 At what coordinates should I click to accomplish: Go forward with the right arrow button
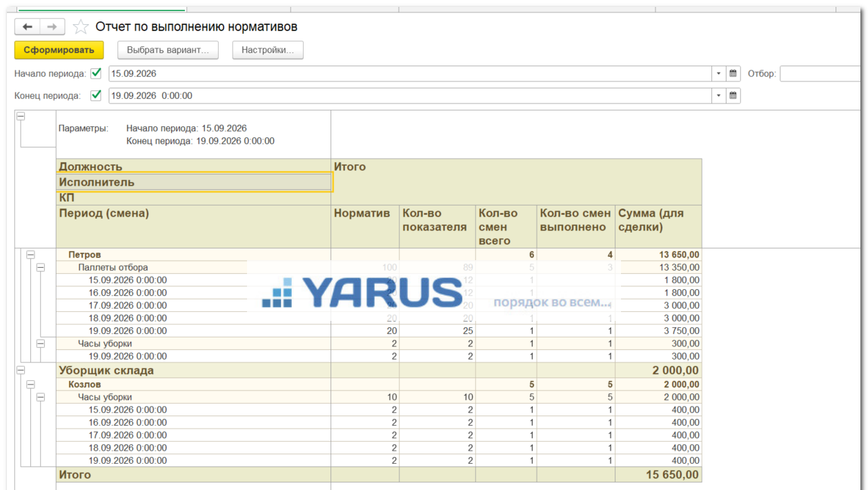pos(52,27)
